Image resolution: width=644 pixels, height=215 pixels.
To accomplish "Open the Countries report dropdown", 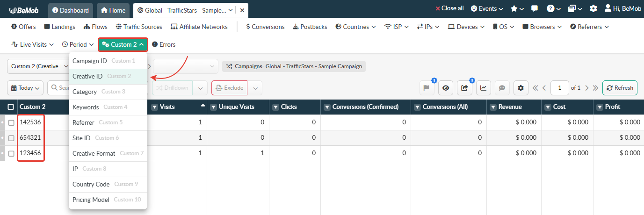I will pos(355,27).
